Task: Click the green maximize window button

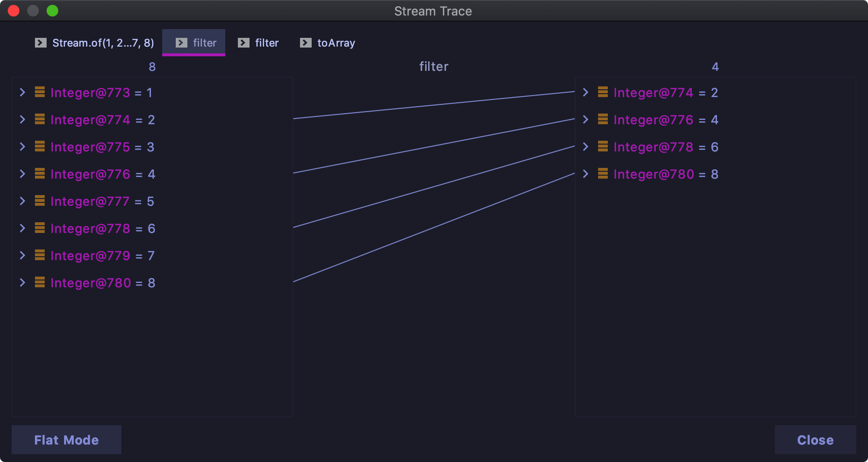Action: coord(52,11)
